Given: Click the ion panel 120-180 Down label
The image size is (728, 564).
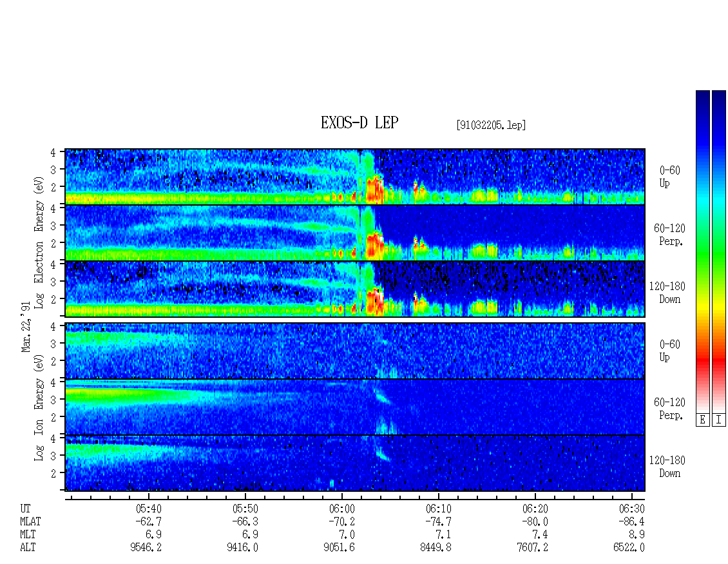Looking at the screenshot, I should pyautogui.click(x=667, y=467).
